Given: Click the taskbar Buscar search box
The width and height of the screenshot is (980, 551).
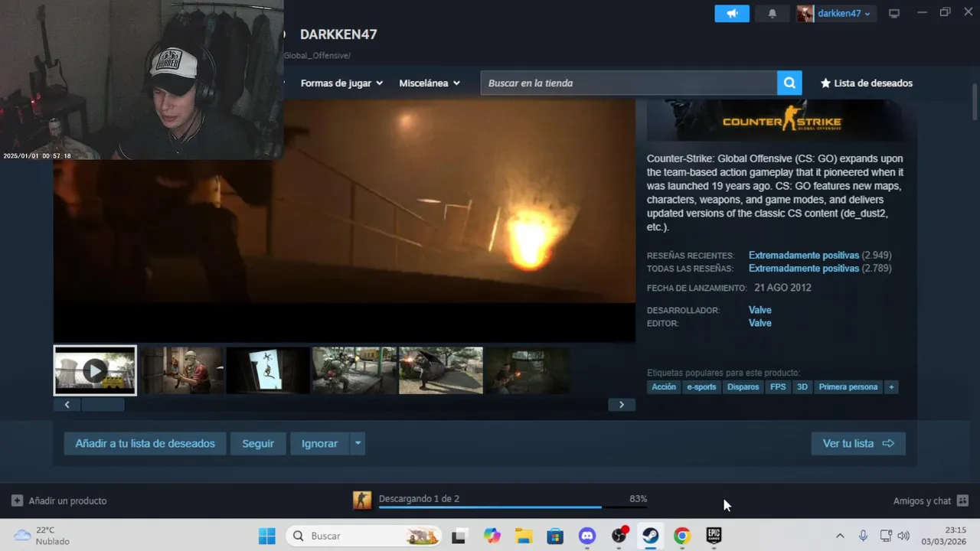Looking at the screenshot, I should click(364, 536).
